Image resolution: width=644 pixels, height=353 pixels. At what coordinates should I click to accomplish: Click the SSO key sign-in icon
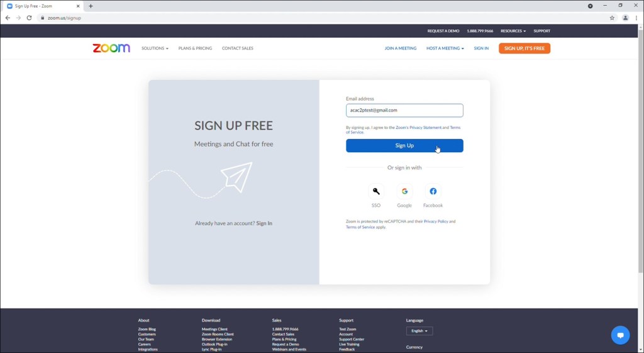pyautogui.click(x=376, y=191)
